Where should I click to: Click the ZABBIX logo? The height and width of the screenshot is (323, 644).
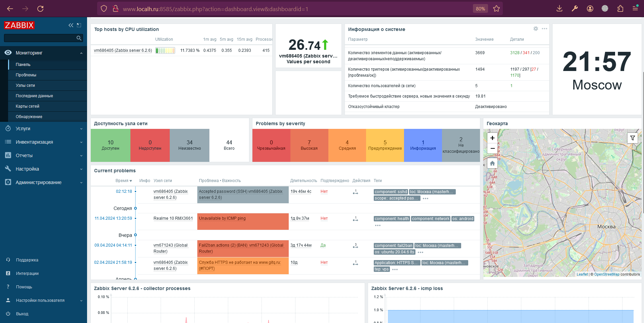[19, 25]
